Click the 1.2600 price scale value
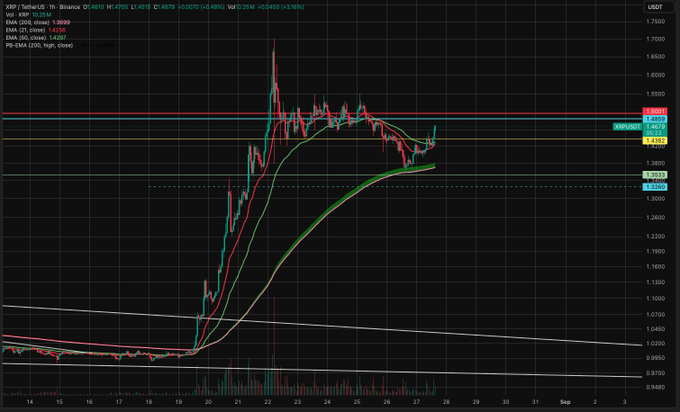The image size is (680, 412). coord(655,217)
